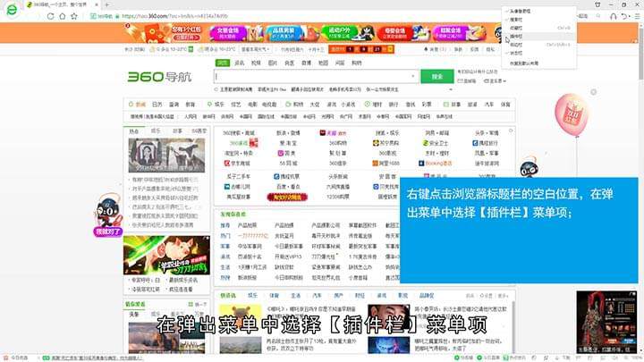The image size is (644, 362).
Task: Click 换一换 in the 猜你喜欢 section
Action: point(198,304)
